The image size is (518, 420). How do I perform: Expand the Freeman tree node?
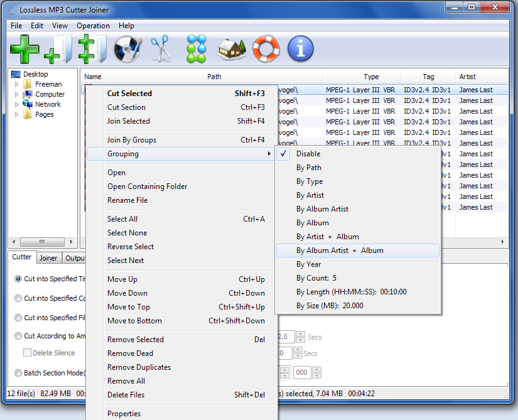tap(16, 84)
